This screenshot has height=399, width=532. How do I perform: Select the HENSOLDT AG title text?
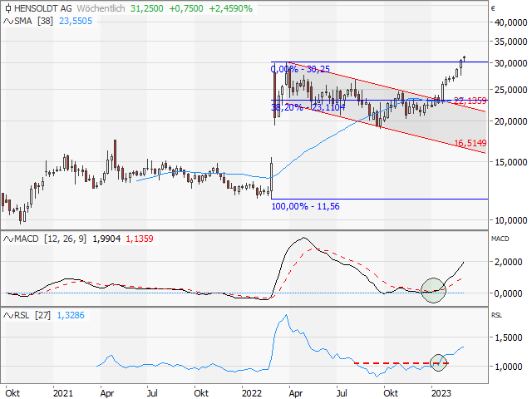43,8
